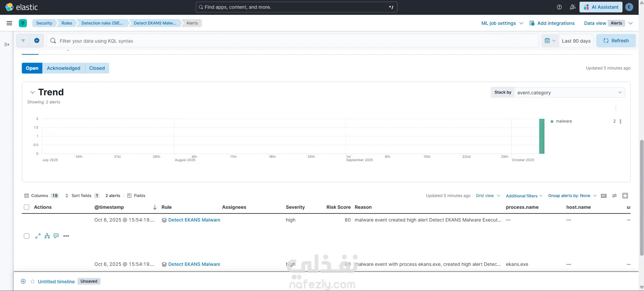Expand Additional filters menu
Screen dimensions: 644x291
pyautogui.click(x=524, y=196)
